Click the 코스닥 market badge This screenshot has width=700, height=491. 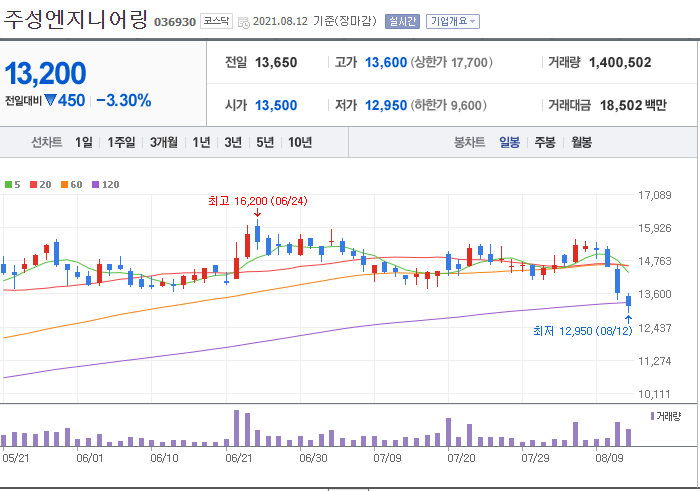click(x=216, y=21)
